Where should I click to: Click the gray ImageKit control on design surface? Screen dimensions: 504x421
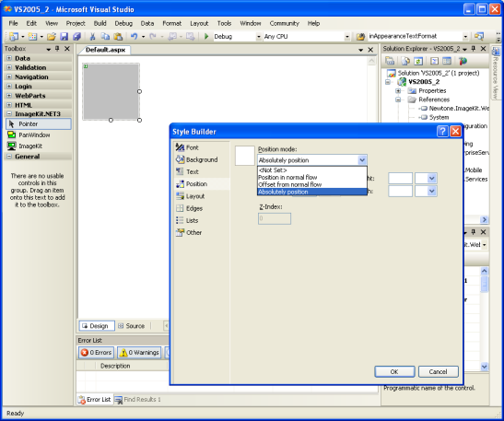(111, 91)
